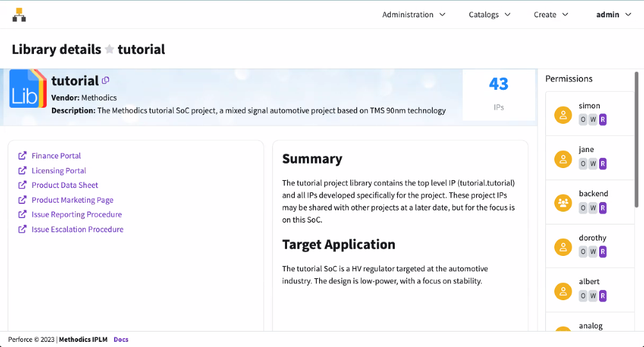Expand the Catalogs dropdown menu
Viewport: 644px width, 347px height.
click(490, 15)
